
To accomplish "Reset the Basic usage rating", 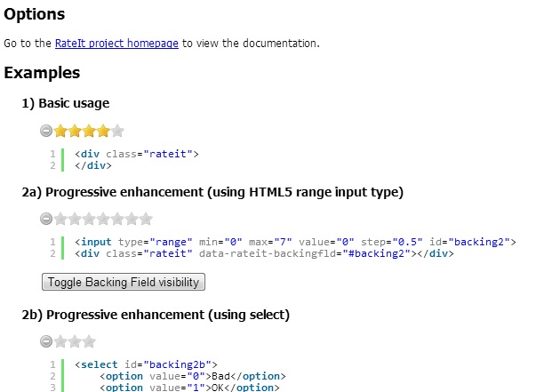I will point(46,132).
